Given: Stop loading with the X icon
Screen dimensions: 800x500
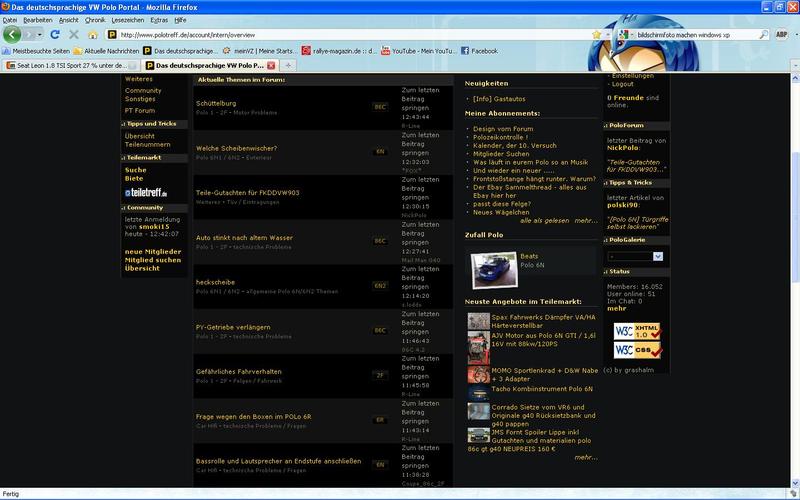Looking at the screenshot, I should coord(73,35).
